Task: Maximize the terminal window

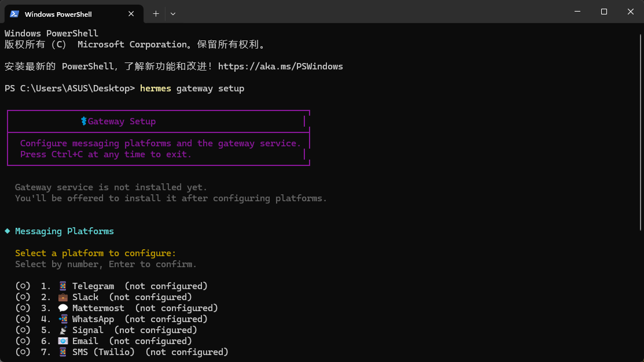Action: click(x=603, y=12)
